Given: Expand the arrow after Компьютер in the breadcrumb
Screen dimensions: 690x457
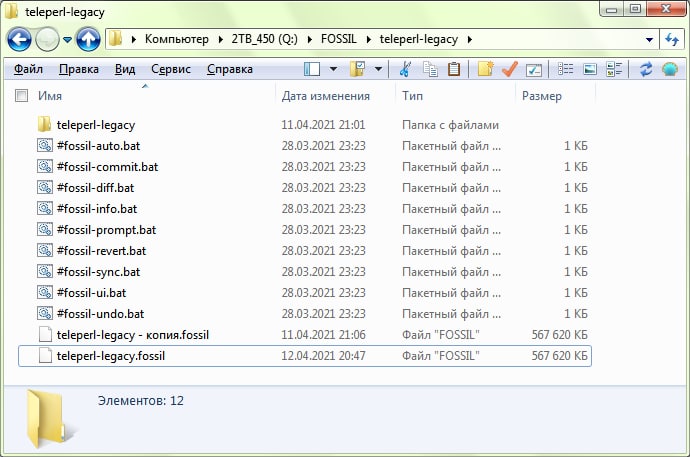Looking at the screenshot, I should [220, 40].
